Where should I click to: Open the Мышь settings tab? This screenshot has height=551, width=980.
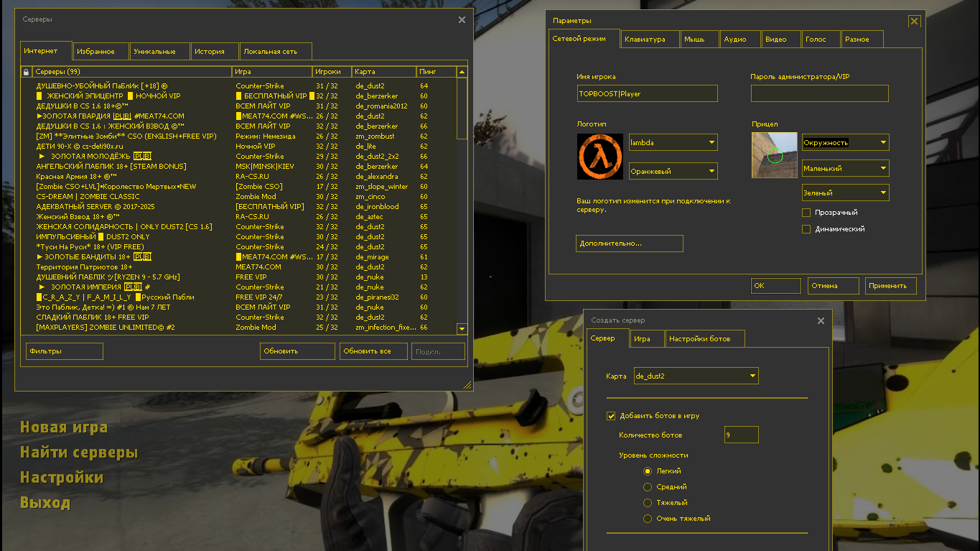click(700, 39)
